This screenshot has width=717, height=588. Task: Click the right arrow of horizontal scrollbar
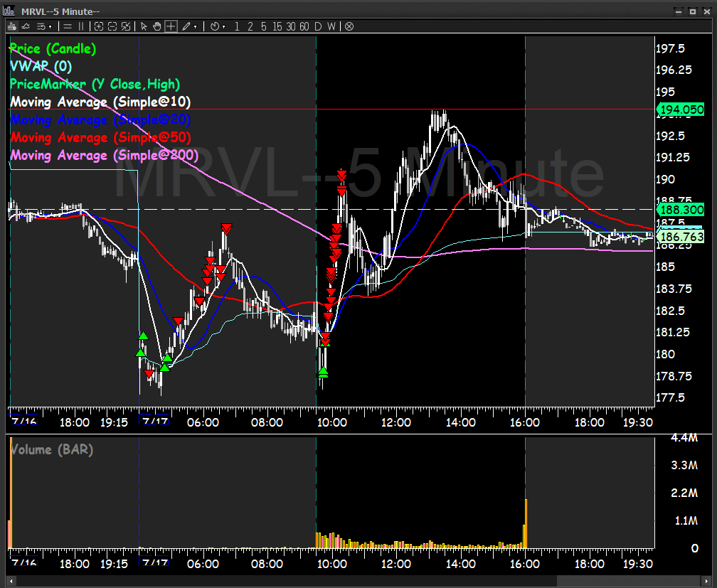point(706,582)
